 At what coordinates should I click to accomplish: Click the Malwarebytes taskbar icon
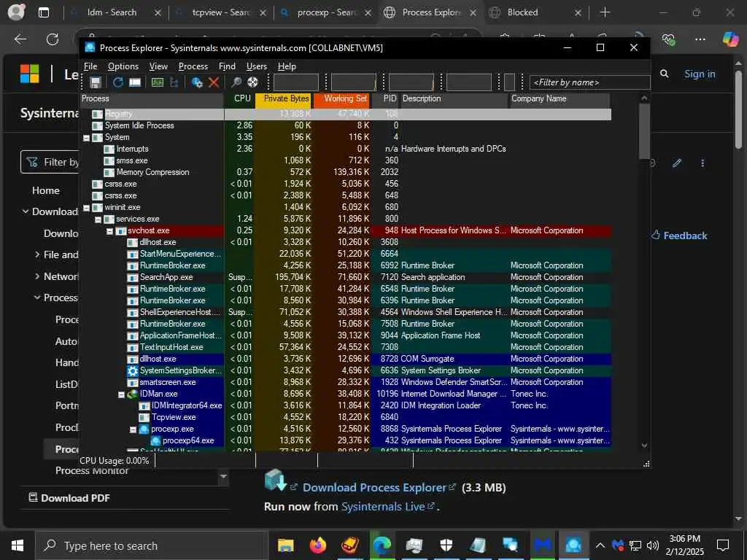click(x=543, y=545)
